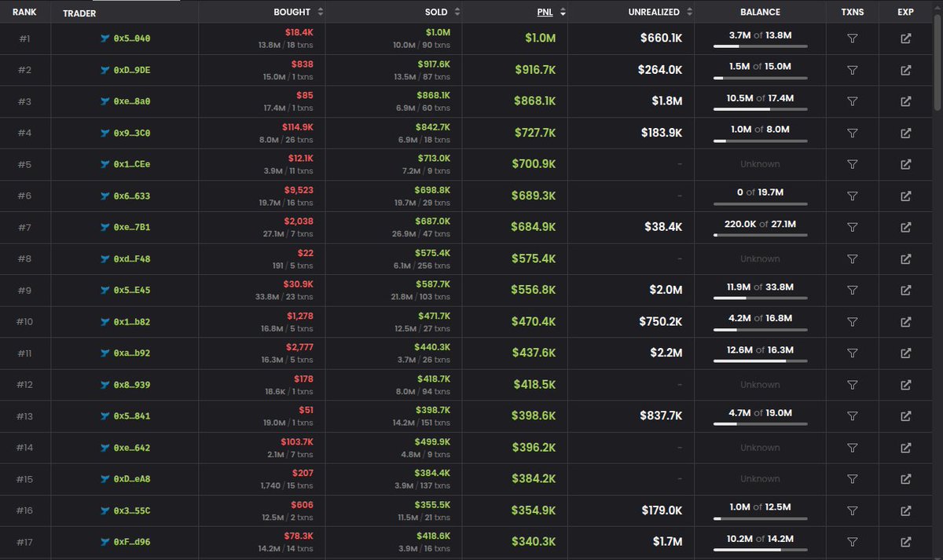Open explorer link for rank #16 trader
Screen dimensions: 943x560
click(x=905, y=511)
